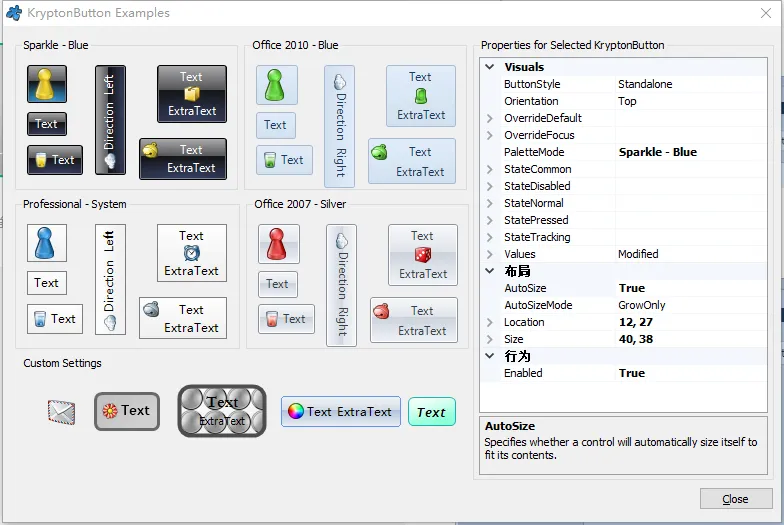Click the color wheel Text ExtraText button
This screenshot has height=525, width=784.
[x=340, y=411]
